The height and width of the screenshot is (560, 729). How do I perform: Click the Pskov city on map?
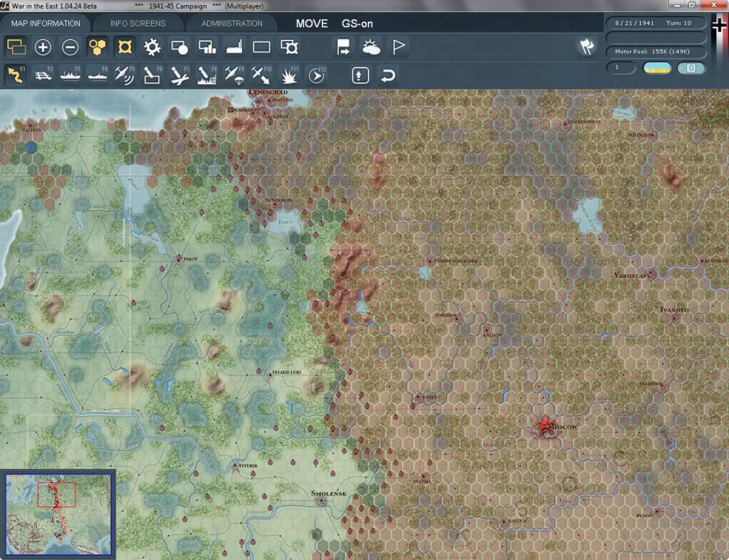(x=179, y=258)
